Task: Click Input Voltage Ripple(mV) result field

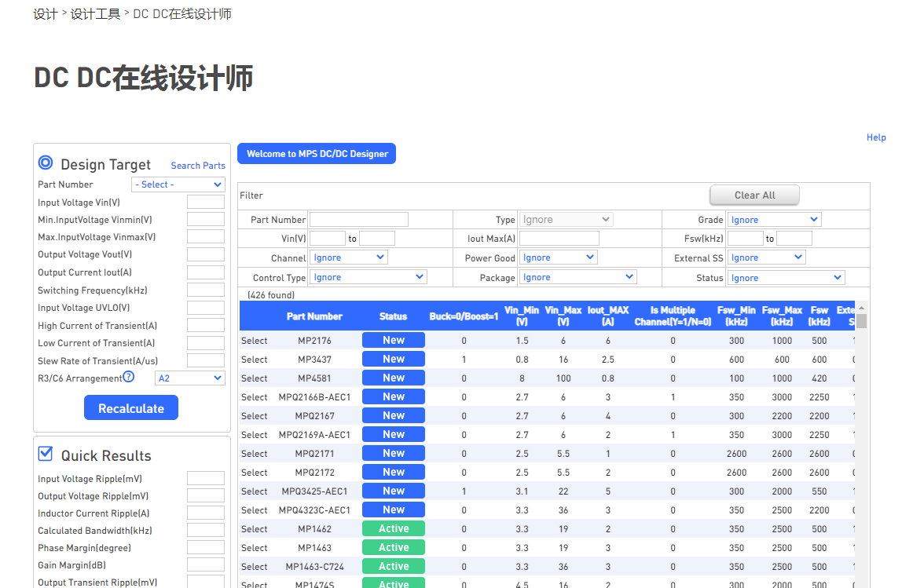Action: pyautogui.click(x=206, y=478)
